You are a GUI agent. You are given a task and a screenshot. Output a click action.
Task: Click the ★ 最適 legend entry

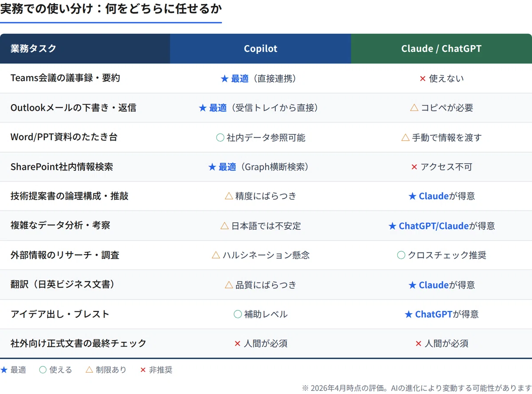[x=13, y=370]
